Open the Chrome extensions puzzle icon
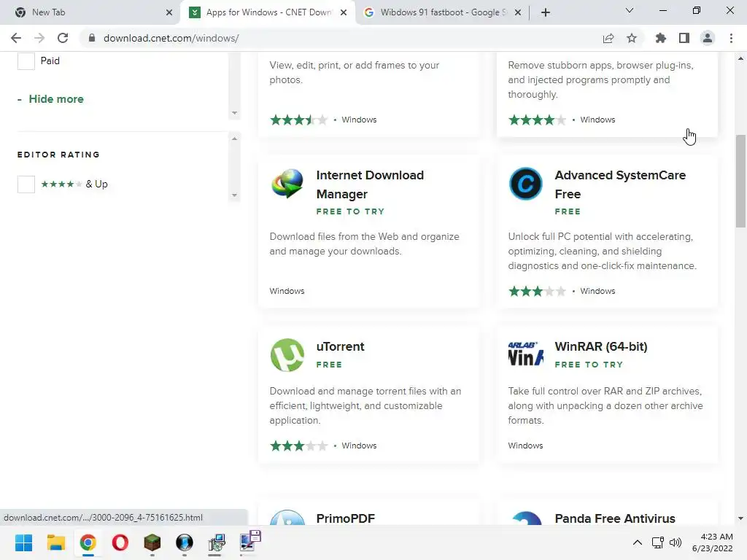This screenshot has height=560, width=747. pos(661,38)
